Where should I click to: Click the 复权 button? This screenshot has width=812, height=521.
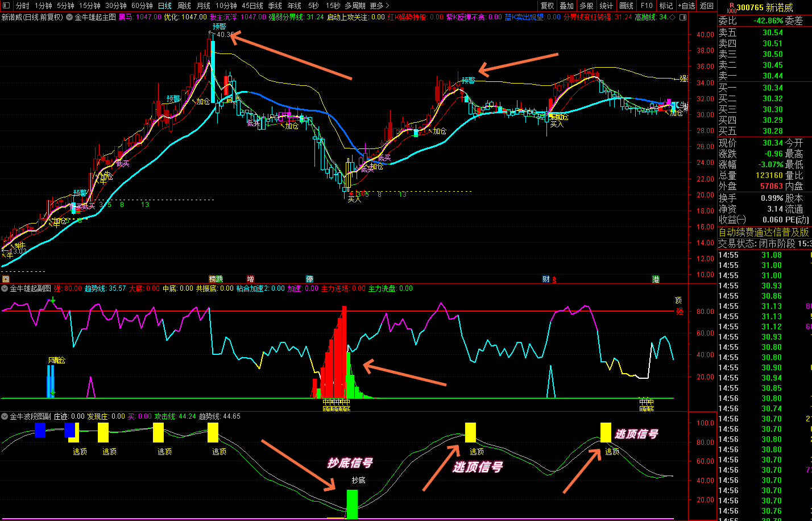[x=547, y=6]
